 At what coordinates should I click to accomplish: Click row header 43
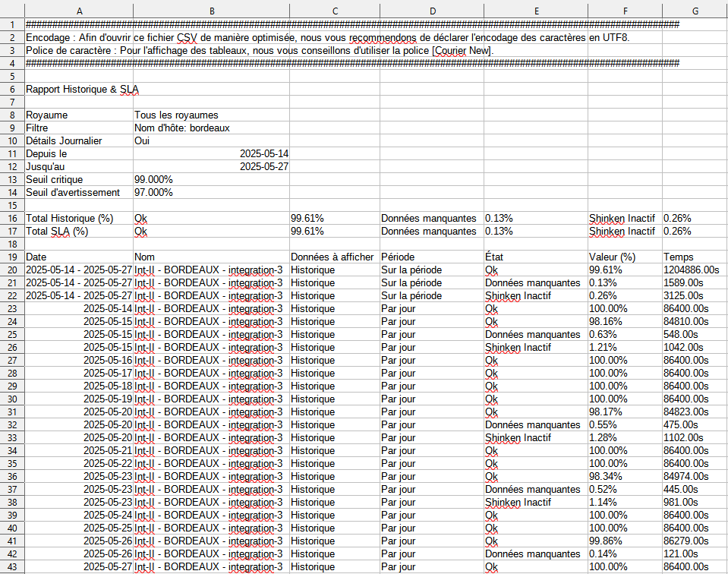tap(12, 566)
